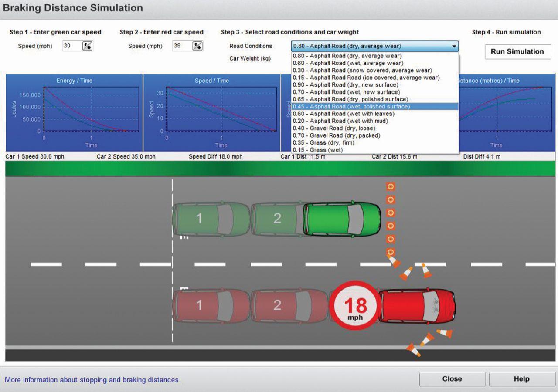Screen dimensions: 558x392
Task: Click the Car 2 Speed 35.0 mph readout
Action: click(126, 157)
